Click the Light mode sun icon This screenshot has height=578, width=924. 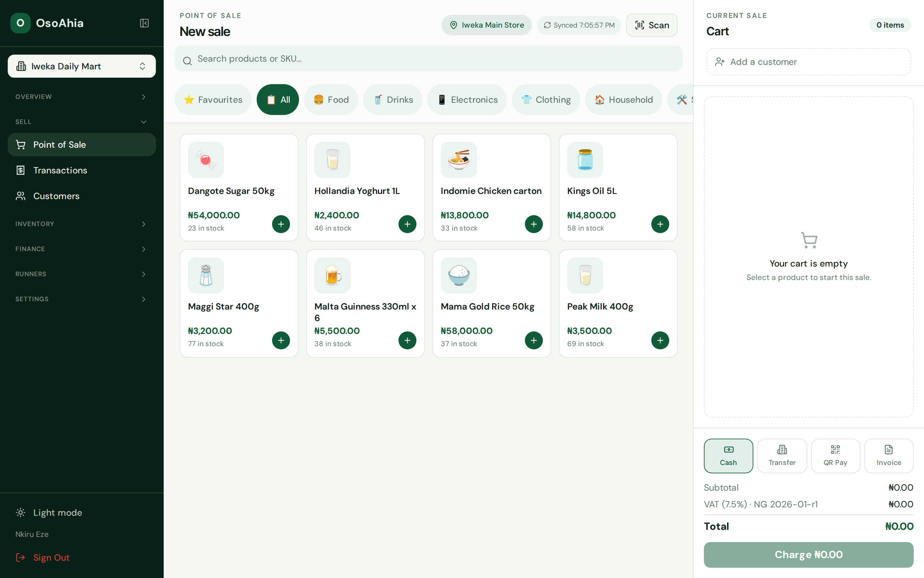(x=21, y=512)
